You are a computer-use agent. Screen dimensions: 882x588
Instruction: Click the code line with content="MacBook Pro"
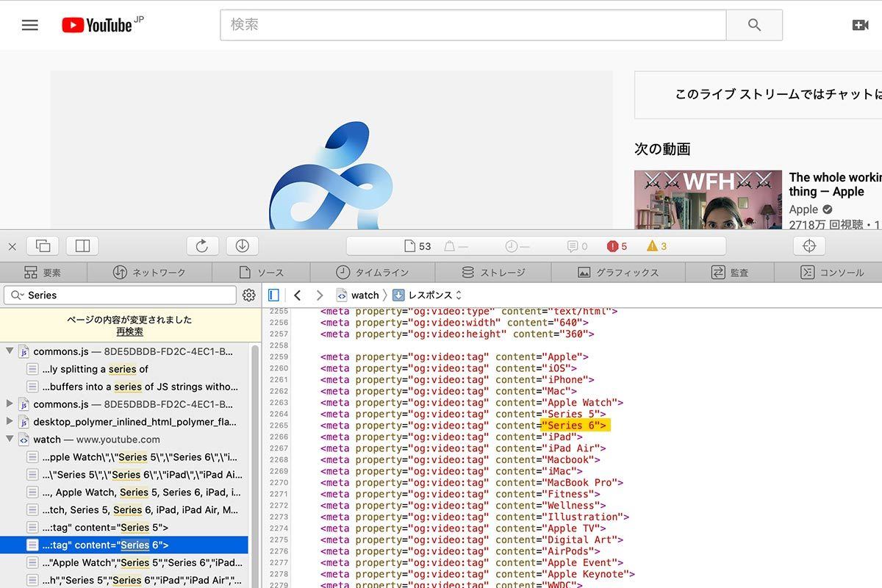(x=472, y=483)
